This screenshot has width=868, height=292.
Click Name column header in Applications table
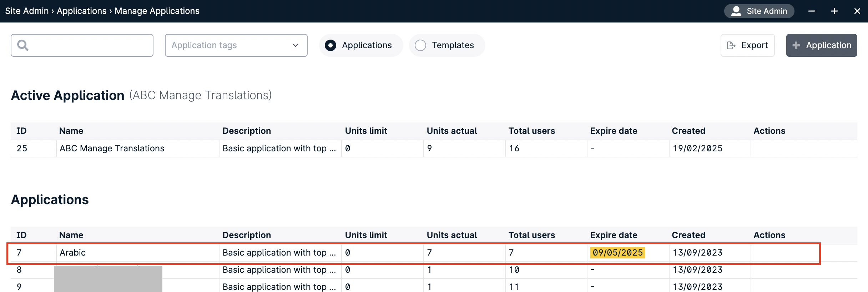coord(71,235)
